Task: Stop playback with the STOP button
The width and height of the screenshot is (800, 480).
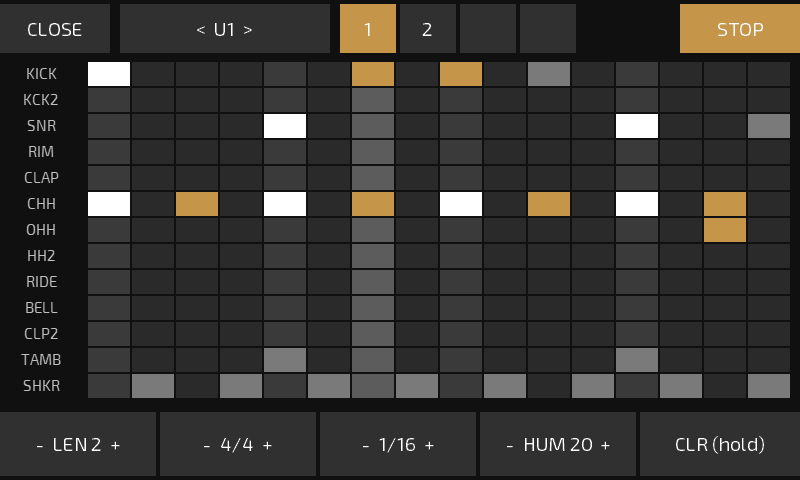Action: pos(740,29)
